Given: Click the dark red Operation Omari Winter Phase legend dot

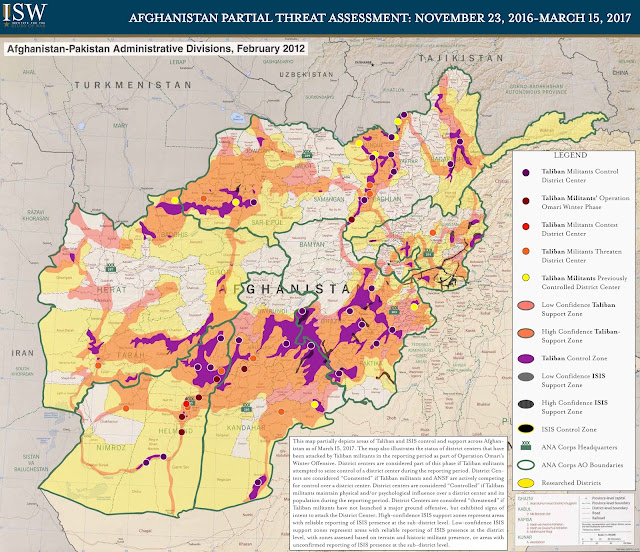Looking at the screenshot, I should (526, 200).
